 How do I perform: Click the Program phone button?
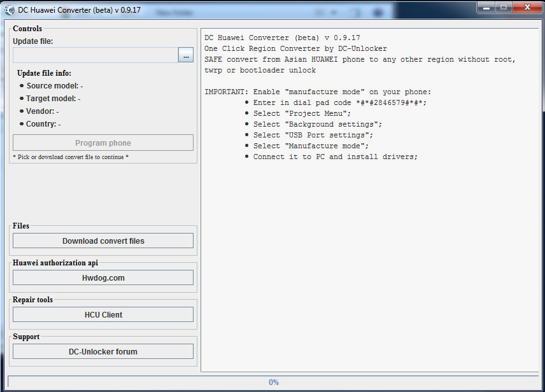click(103, 143)
